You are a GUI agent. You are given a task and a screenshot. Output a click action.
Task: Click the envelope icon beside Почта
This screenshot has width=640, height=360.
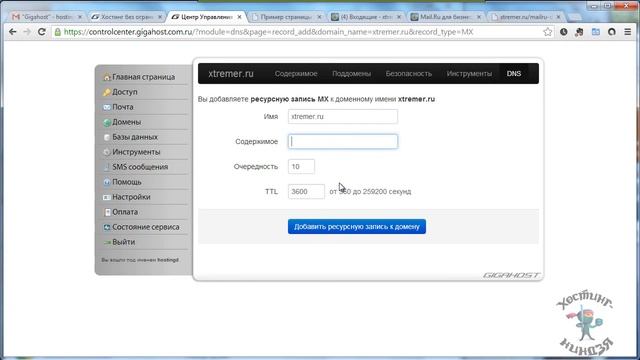pyautogui.click(x=107, y=107)
